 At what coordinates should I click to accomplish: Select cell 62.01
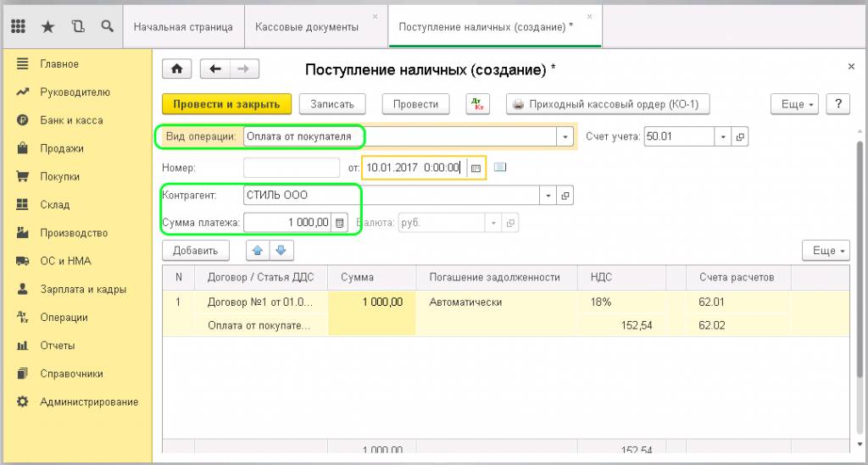pyautogui.click(x=738, y=302)
